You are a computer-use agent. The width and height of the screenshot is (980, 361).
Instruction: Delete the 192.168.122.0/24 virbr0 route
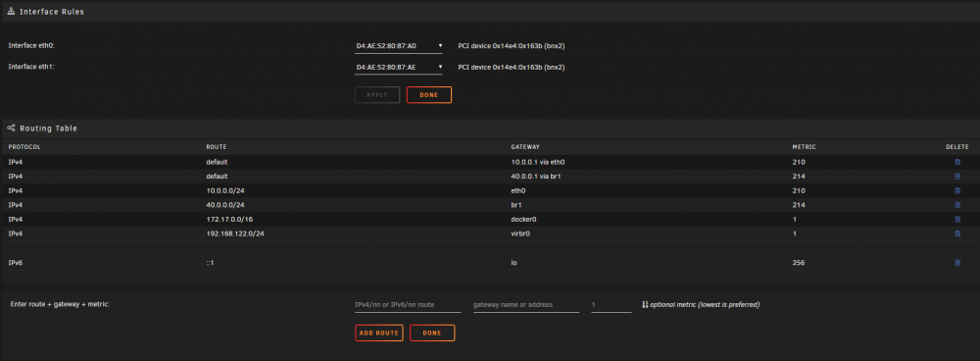[956, 233]
